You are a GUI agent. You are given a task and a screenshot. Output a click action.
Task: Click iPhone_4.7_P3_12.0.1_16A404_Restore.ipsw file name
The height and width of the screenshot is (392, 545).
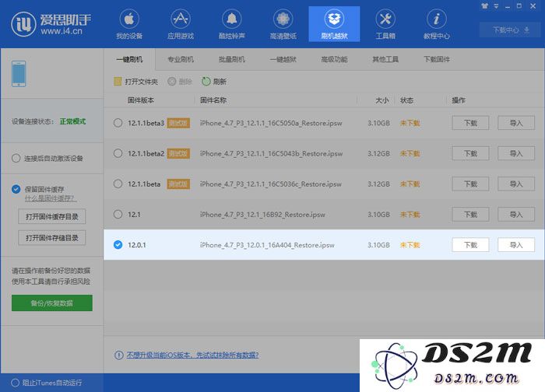click(267, 245)
